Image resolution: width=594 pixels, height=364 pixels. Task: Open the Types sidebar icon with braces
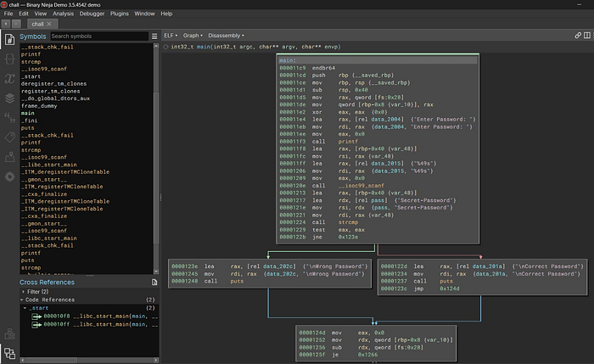[8, 59]
